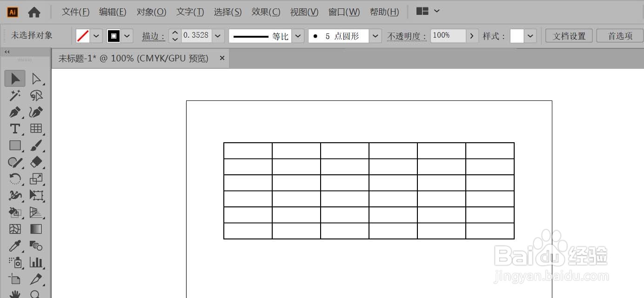
Task: Select the Symbol Sprayer tool
Action: 15,263
